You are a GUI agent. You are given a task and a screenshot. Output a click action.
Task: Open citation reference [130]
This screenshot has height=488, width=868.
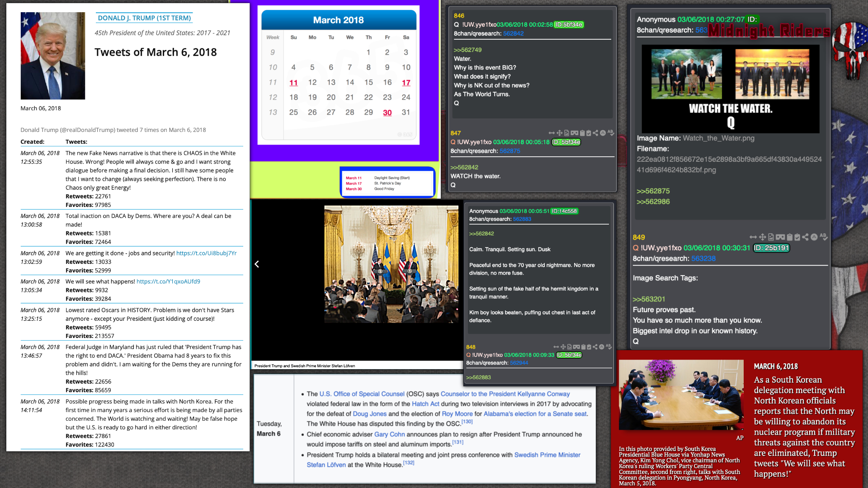467,422
